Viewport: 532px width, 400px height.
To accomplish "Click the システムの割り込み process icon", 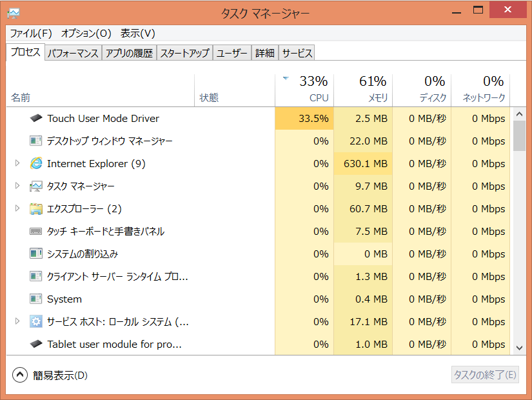I will coord(36,254).
